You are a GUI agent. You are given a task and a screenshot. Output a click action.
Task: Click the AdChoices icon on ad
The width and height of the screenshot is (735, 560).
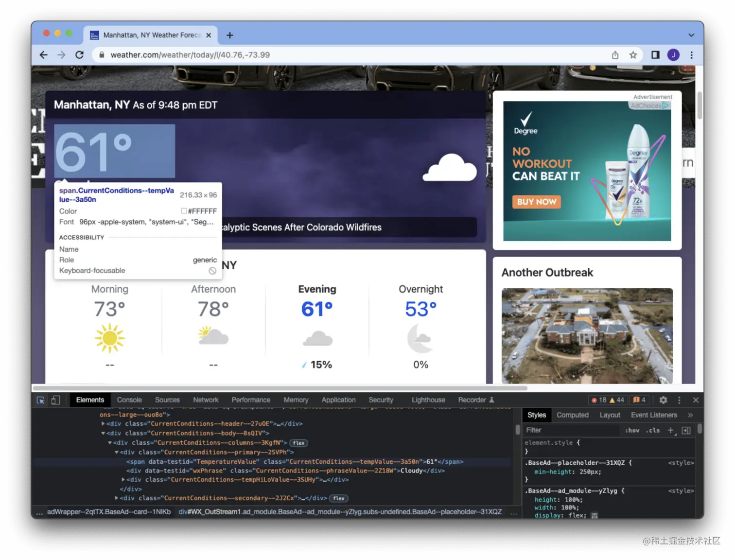click(x=665, y=105)
